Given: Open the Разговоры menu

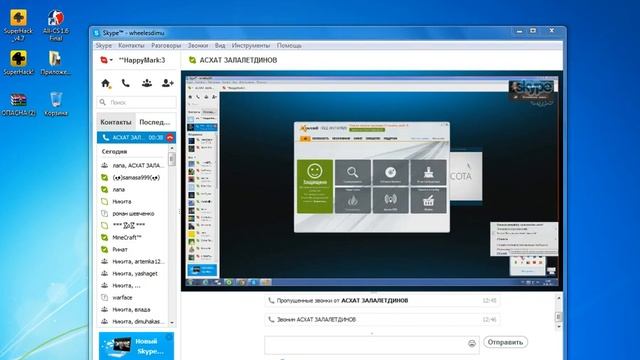Looking at the screenshot, I should pyautogui.click(x=166, y=46).
